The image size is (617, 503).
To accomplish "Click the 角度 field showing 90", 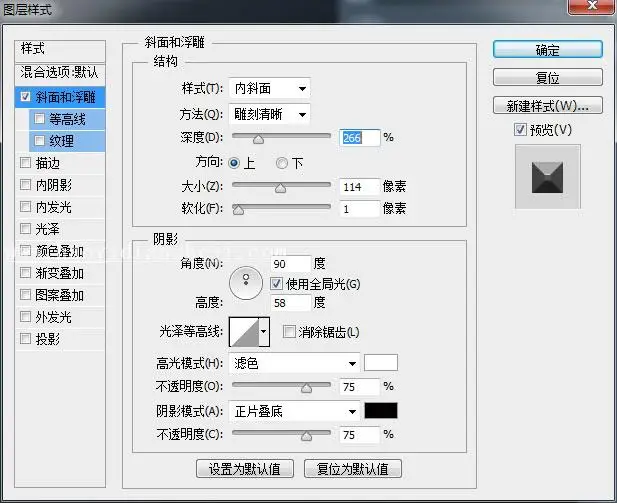I will pyautogui.click(x=291, y=264).
